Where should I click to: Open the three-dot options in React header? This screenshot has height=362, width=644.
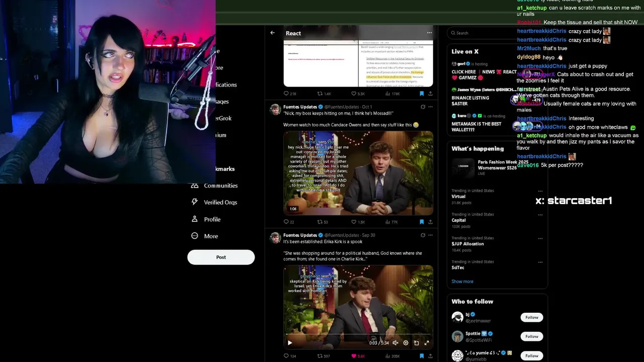pyautogui.click(x=429, y=33)
